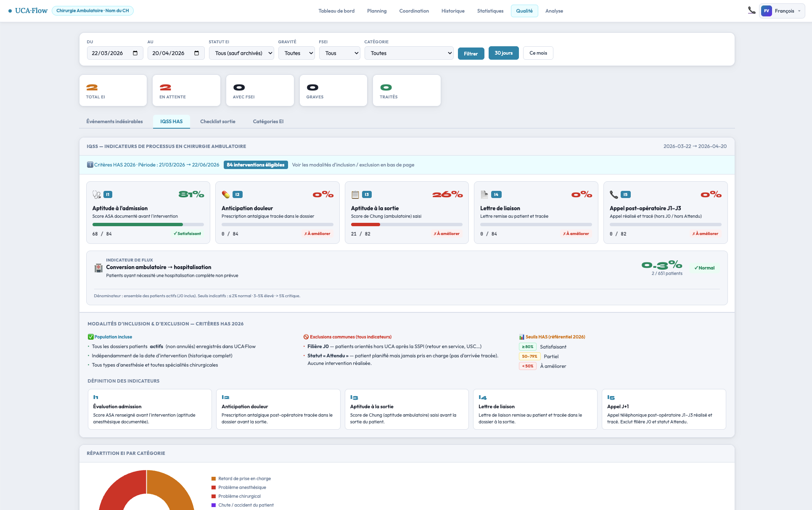The height and width of the screenshot is (510, 812).
Task: Select the Qualité nav item
Action: pyautogui.click(x=524, y=11)
